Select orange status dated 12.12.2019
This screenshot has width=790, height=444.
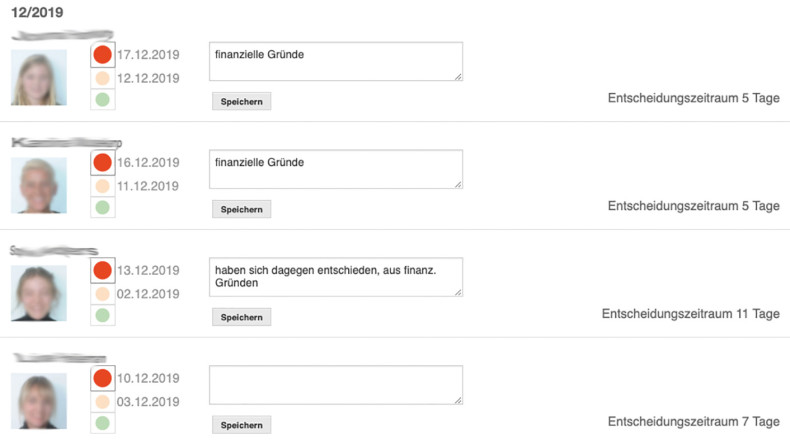(102, 78)
